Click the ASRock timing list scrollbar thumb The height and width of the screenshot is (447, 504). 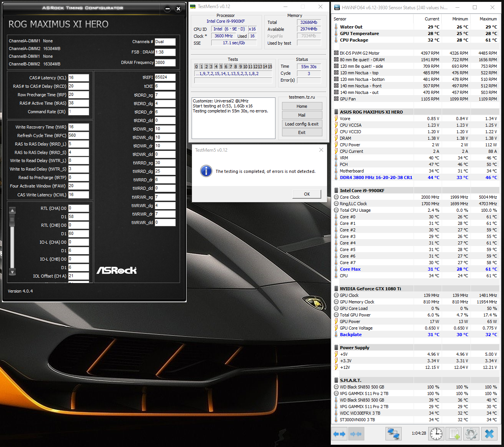12,220
